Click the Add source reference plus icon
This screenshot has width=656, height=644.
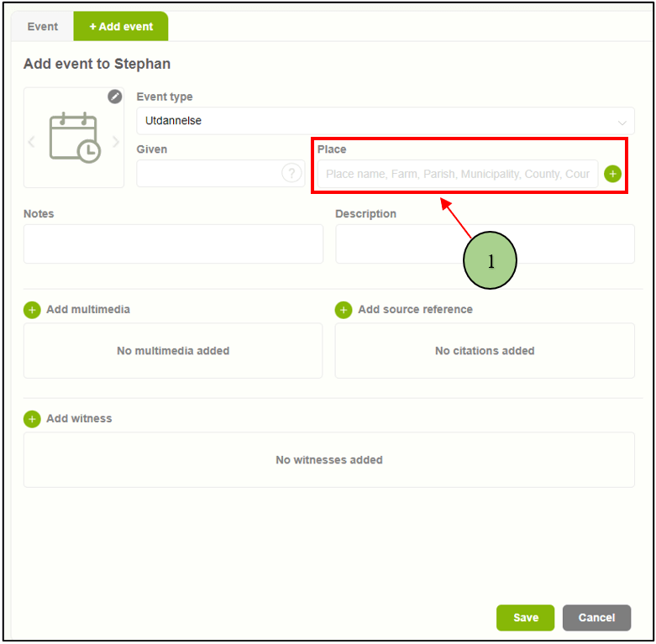click(x=344, y=310)
